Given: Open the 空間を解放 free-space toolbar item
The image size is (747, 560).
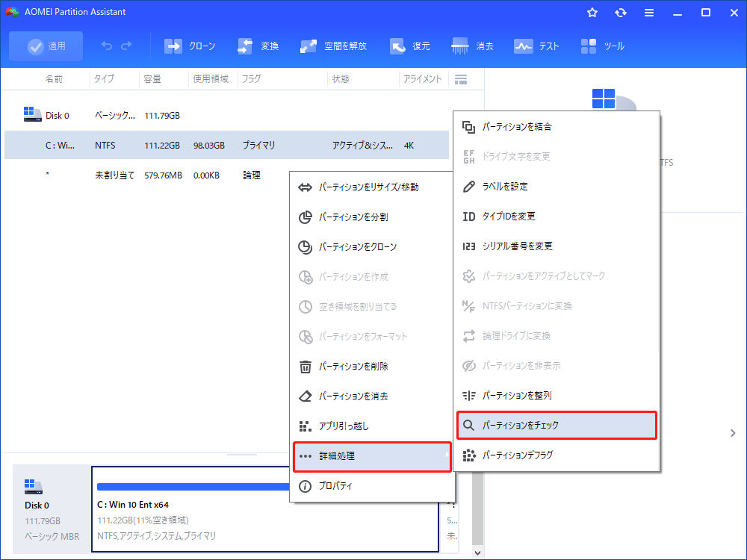Looking at the screenshot, I should click(333, 46).
